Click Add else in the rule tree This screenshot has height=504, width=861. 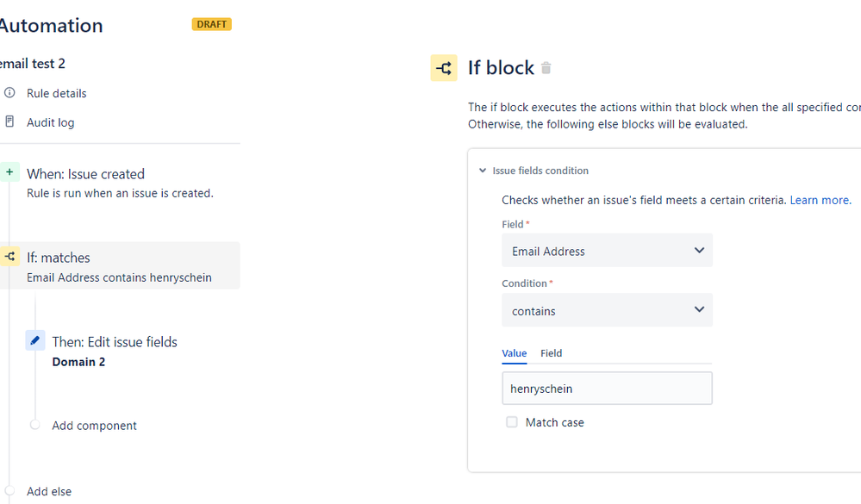pyautogui.click(x=49, y=491)
